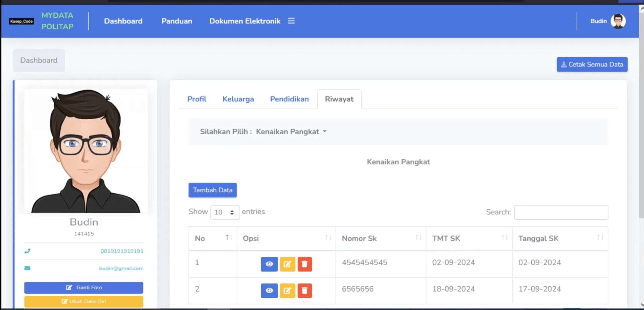Screen dimensions: 644x310
Task: Click the MYDATA POLITAP brand link
Action: [57, 21]
